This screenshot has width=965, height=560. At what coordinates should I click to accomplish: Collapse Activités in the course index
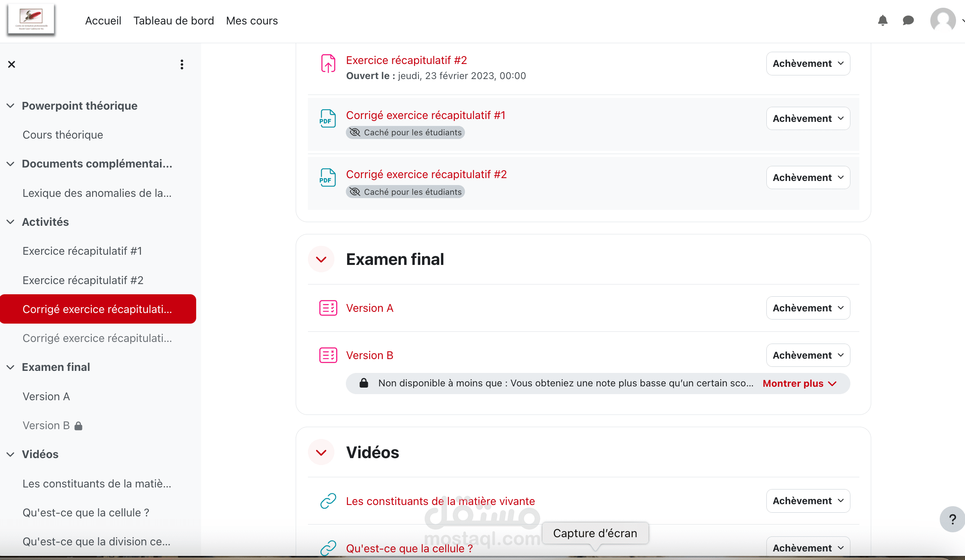pos(11,222)
